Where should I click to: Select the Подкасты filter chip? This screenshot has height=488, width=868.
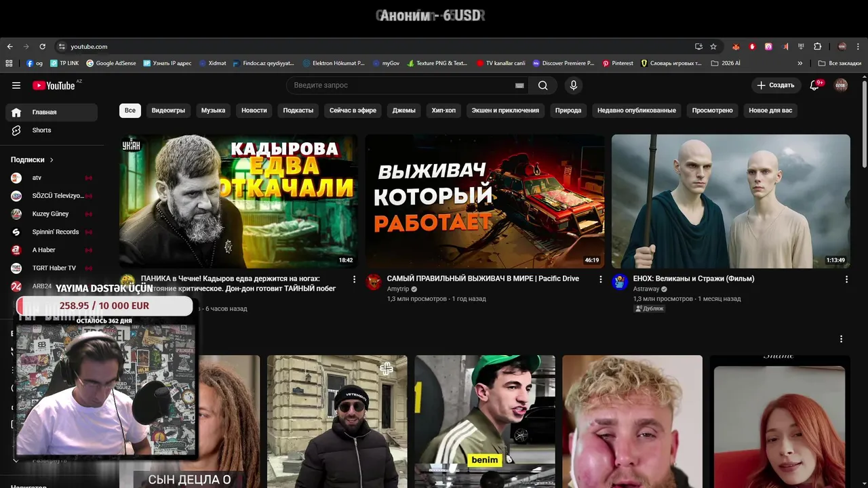pos(298,110)
